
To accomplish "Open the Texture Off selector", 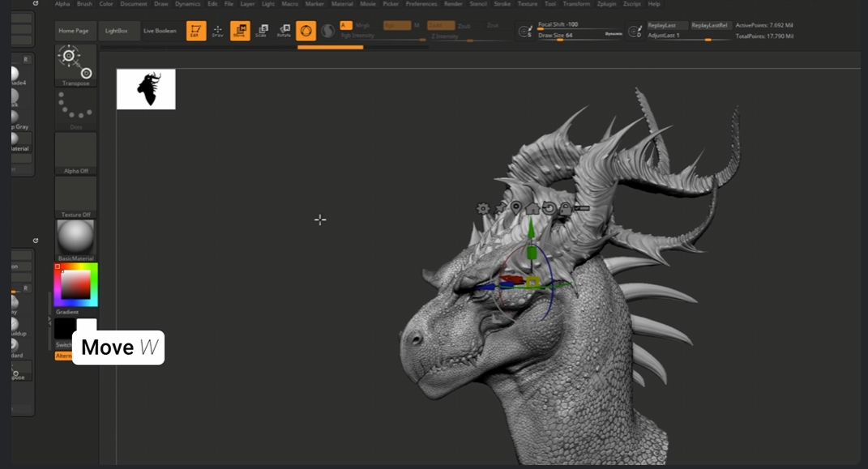I will click(x=76, y=197).
